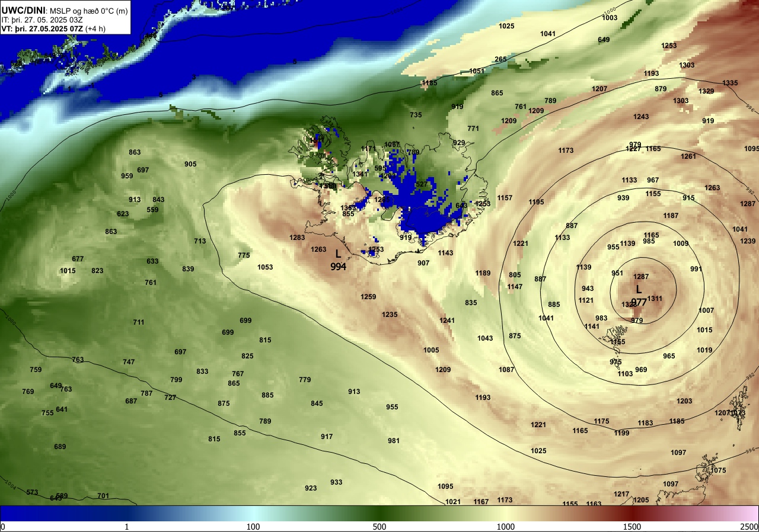Click the value 641 in the map
The height and width of the screenshot is (532, 759).
(x=62, y=409)
